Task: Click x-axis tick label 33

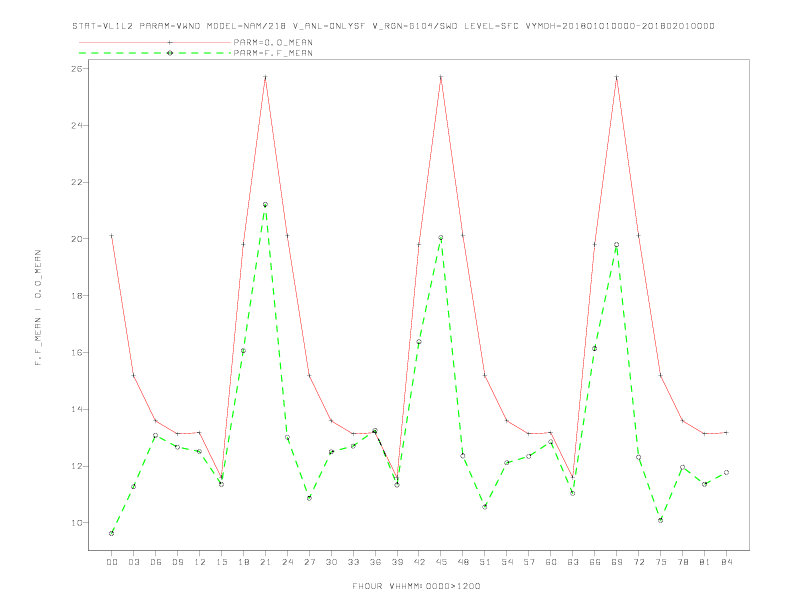Action: [x=353, y=562]
